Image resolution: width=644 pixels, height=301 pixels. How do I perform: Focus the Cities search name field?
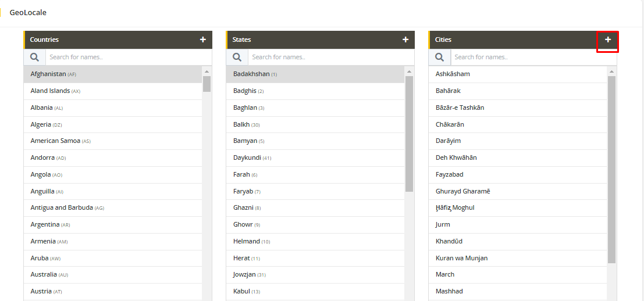point(533,57)
